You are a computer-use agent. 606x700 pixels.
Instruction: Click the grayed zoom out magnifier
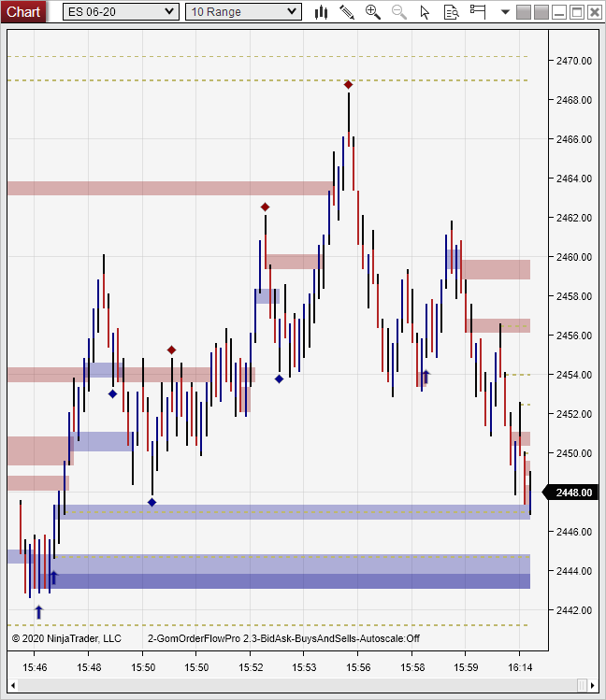click(398, 12)
